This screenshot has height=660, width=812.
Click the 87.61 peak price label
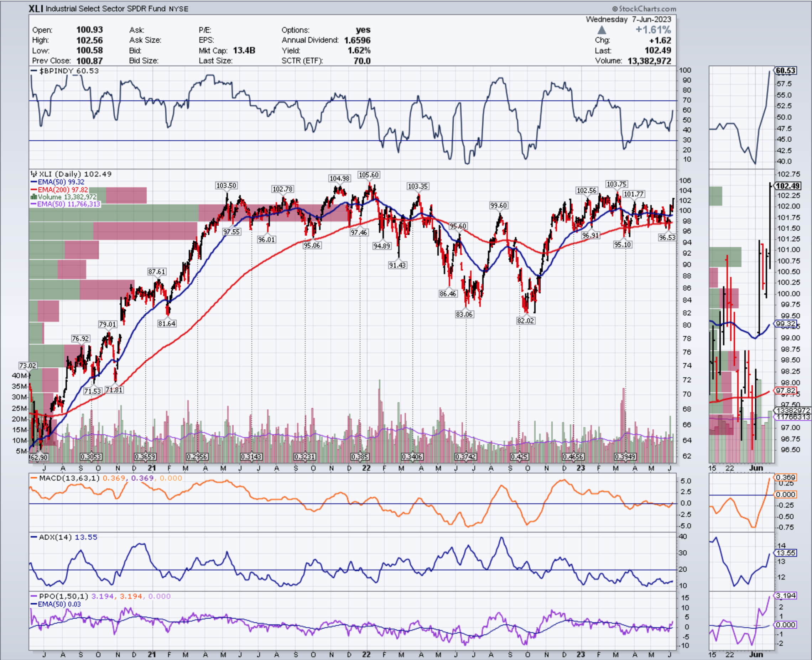tap(157, 272)
